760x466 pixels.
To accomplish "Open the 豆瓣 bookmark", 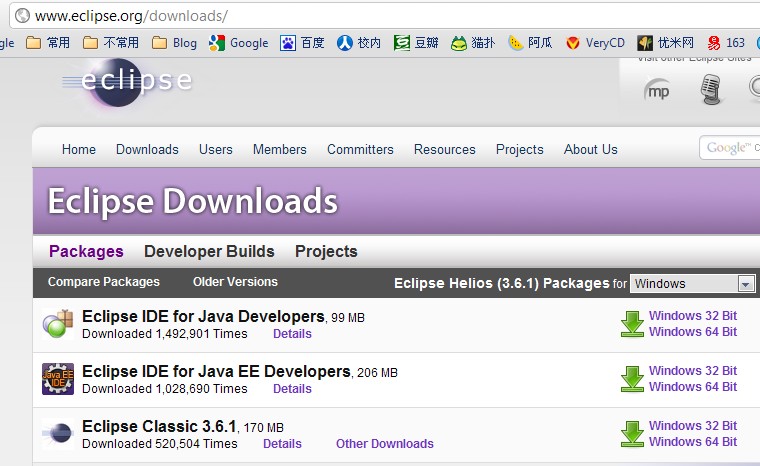I will [416, 43].
